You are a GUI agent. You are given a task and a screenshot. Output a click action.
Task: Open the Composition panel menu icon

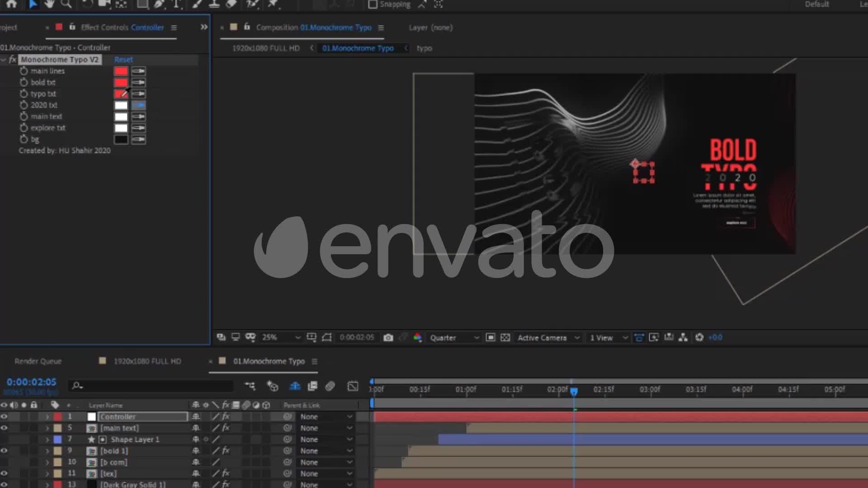click(381, 28)
